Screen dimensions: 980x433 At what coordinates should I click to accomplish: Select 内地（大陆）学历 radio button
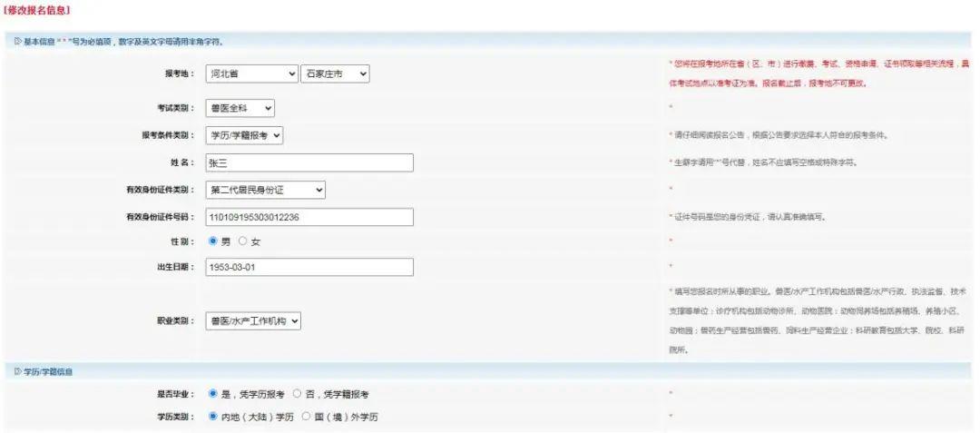(213, 417)
